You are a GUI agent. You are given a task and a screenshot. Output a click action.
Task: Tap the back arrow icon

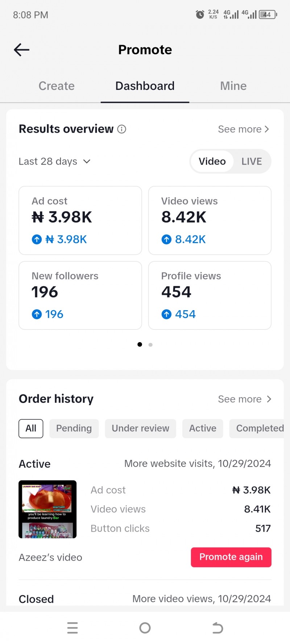pos(22,50)
